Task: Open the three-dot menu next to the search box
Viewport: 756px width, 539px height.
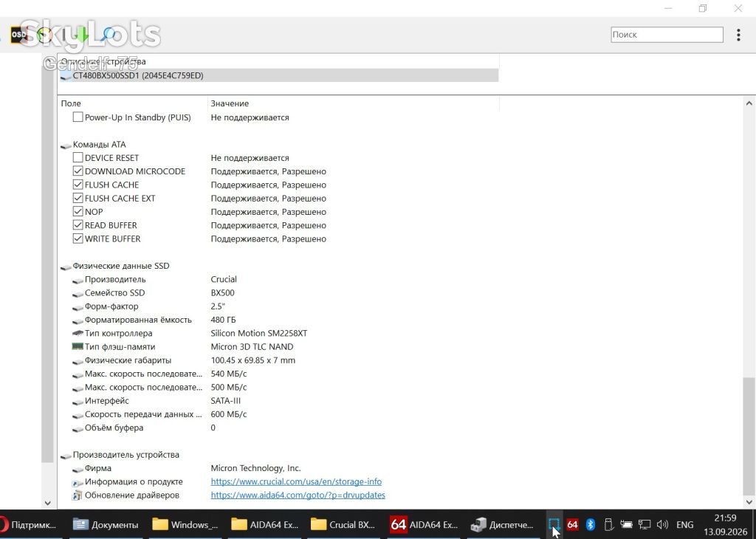Action: click(x=738, y=35)
